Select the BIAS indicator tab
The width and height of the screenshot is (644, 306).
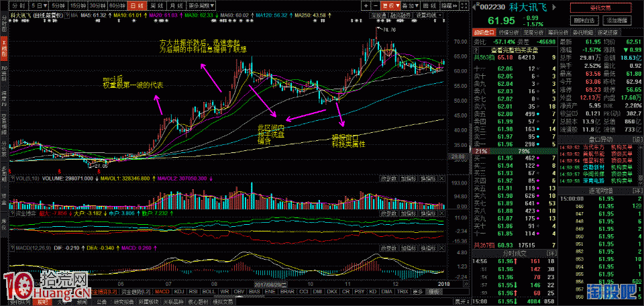click(x=255, y=291)
